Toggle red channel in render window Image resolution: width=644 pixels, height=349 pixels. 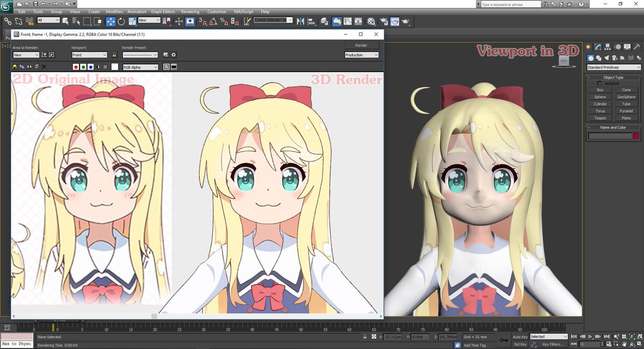(x=76, y=67)
